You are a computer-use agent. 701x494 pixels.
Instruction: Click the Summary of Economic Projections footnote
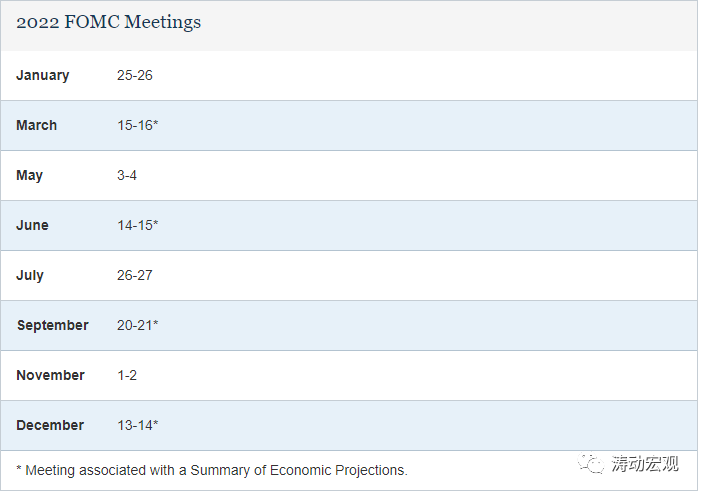[x=212, y=470]
